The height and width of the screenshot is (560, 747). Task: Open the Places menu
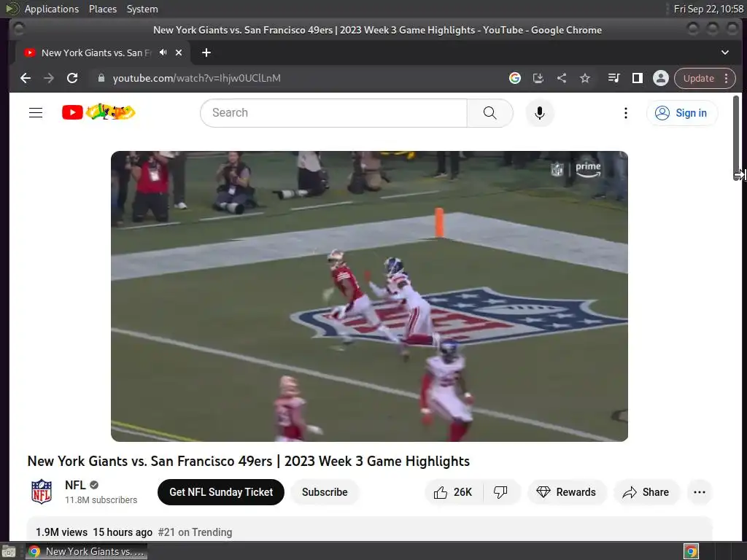coord(102,9)
